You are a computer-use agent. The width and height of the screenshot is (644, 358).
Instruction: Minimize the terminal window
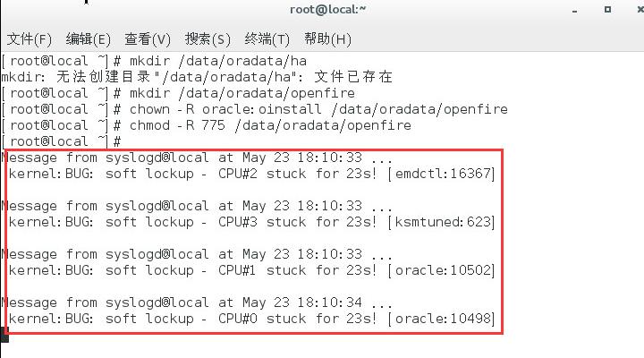574,10
